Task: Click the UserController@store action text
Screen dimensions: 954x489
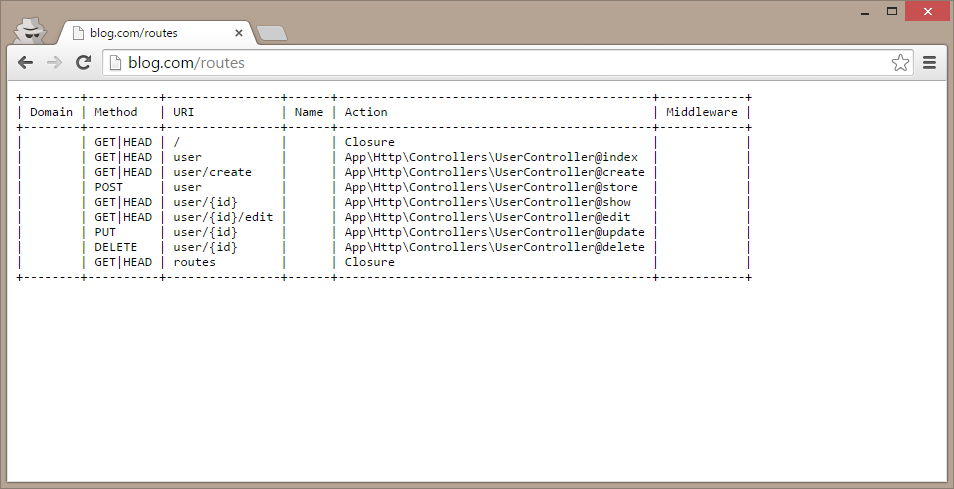Action: point(491,187)
